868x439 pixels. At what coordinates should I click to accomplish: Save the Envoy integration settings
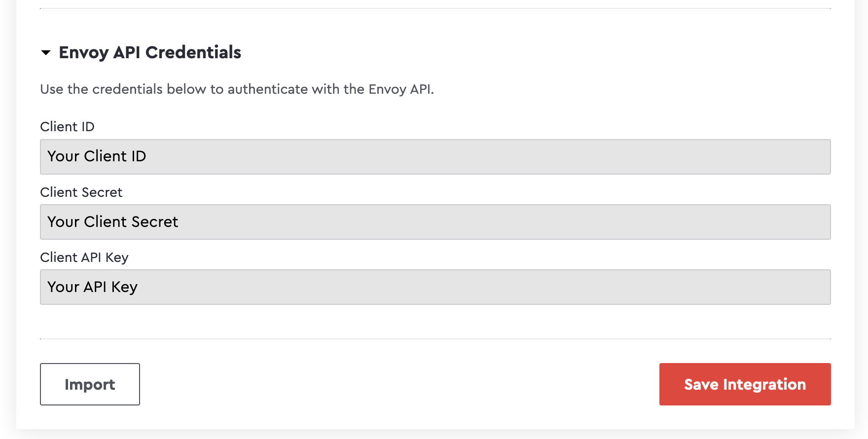click(745, 384)
